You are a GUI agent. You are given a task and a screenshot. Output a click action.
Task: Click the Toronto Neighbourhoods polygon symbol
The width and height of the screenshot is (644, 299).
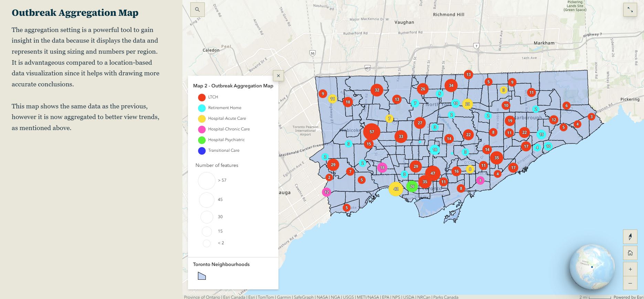click(x=202, y=276)
